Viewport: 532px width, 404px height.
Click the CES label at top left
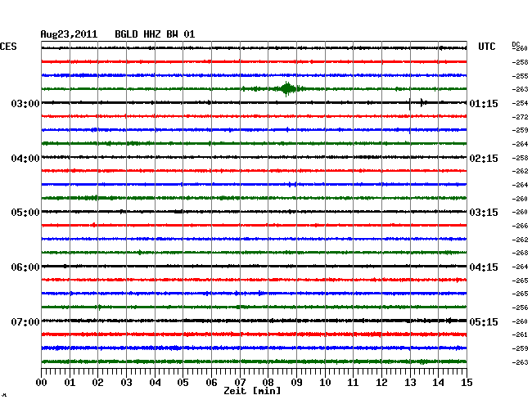click(8, 47)
